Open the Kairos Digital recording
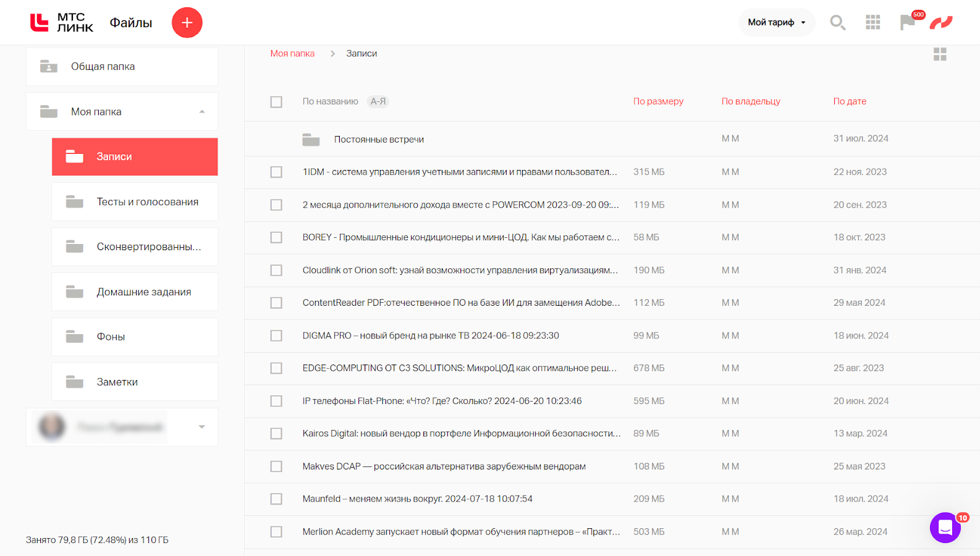 click(462, 433)
